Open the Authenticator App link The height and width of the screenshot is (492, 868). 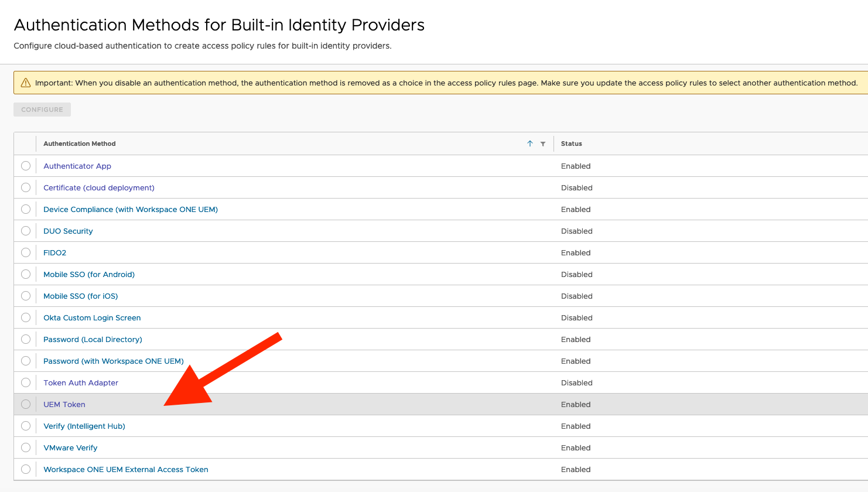pyautogui.click(x=77, y=166)
